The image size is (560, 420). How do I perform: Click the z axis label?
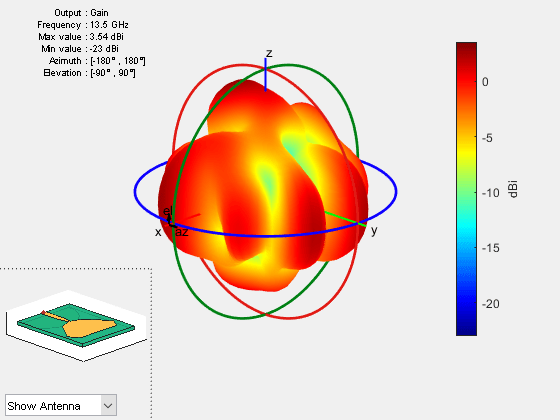(269, 53)
